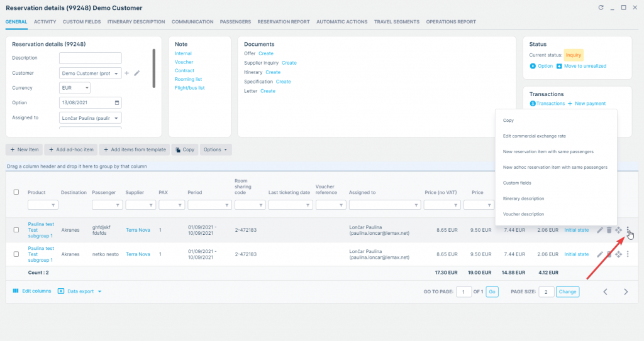Click the Copy button above the table
The width and height of the screenshot is (644, 341).
coord(185,150)
